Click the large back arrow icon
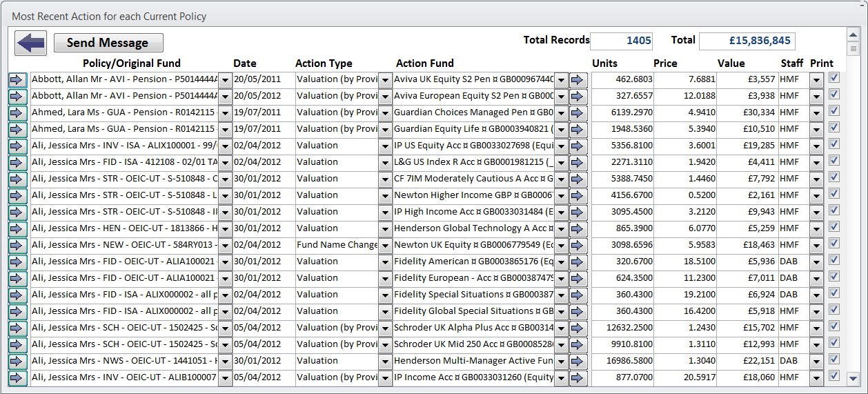868x394 pixels. (30, 43)
